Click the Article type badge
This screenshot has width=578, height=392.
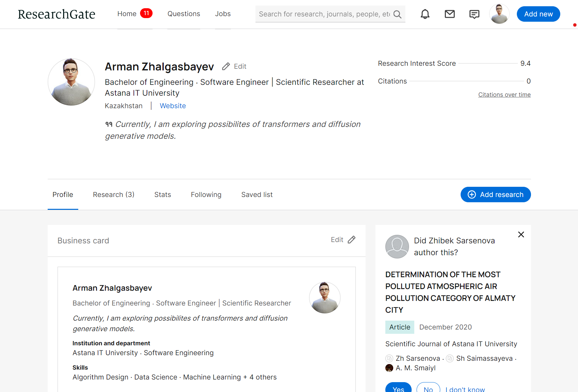point(399,327)
